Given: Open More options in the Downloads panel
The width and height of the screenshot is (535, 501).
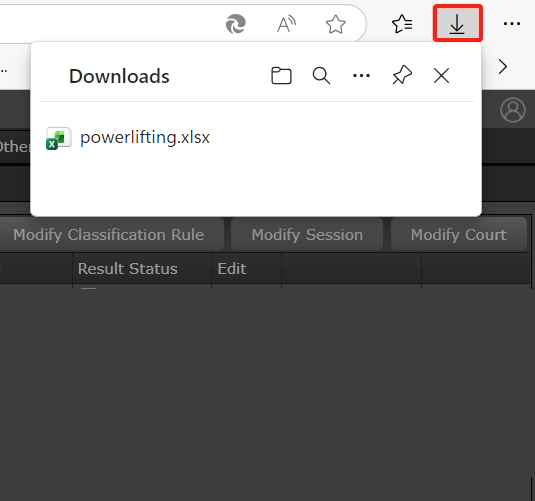Looking at the screenshot, I should 361,75.
